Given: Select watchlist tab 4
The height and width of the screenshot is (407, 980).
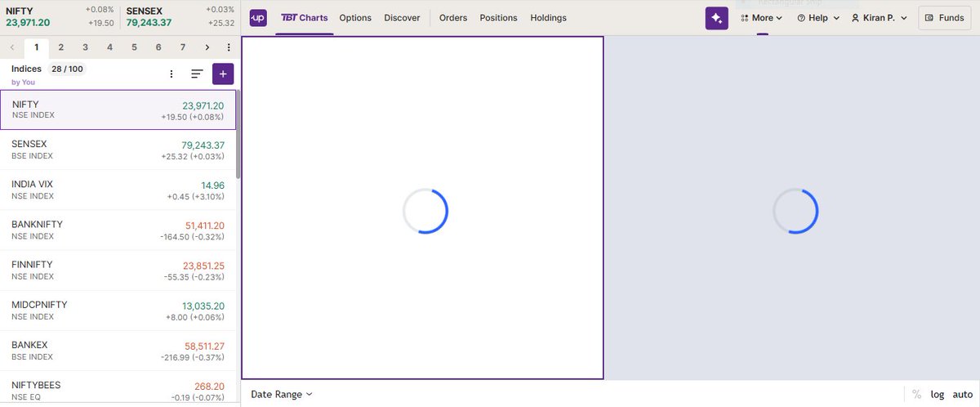Looking at the screenshot, I should [109, 47].
